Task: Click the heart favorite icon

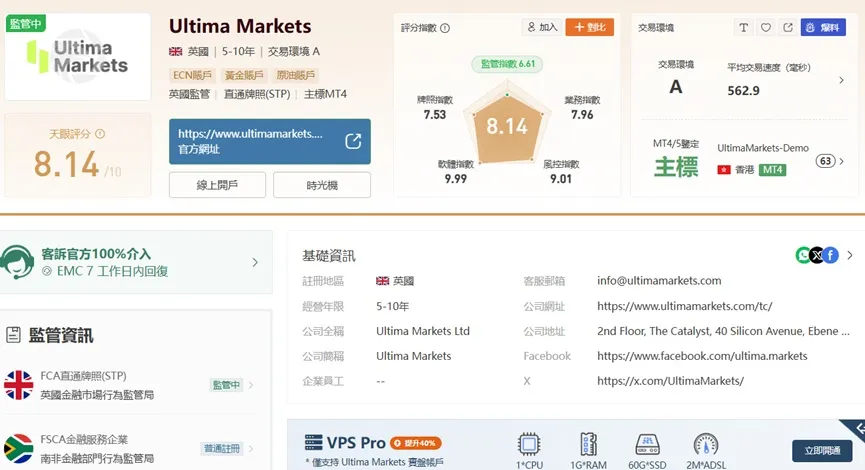Action: coord(766,28)
